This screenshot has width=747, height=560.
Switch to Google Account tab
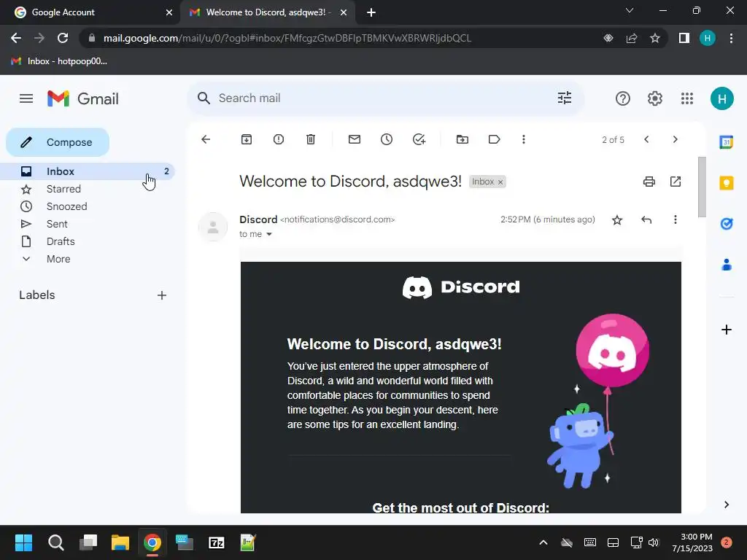pyautogui.click(x=90, y=12)
